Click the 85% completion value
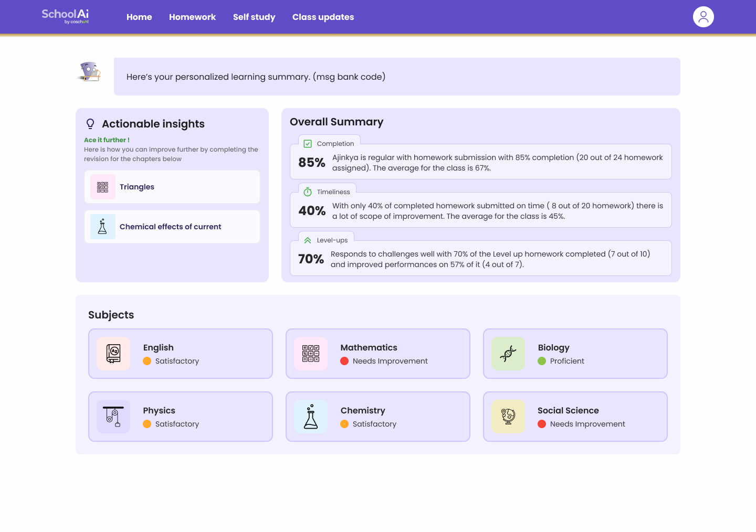Viewport: 756px width, 532px height. coord(312,163)
